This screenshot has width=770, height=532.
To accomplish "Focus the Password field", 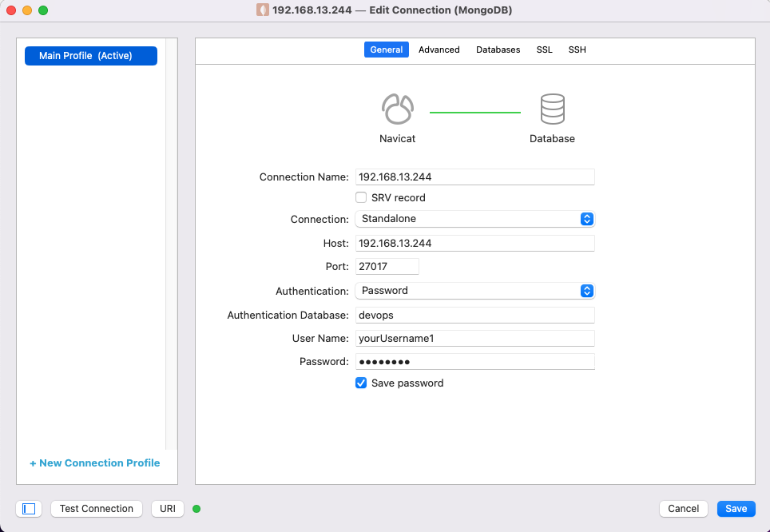I will (475, 362).
